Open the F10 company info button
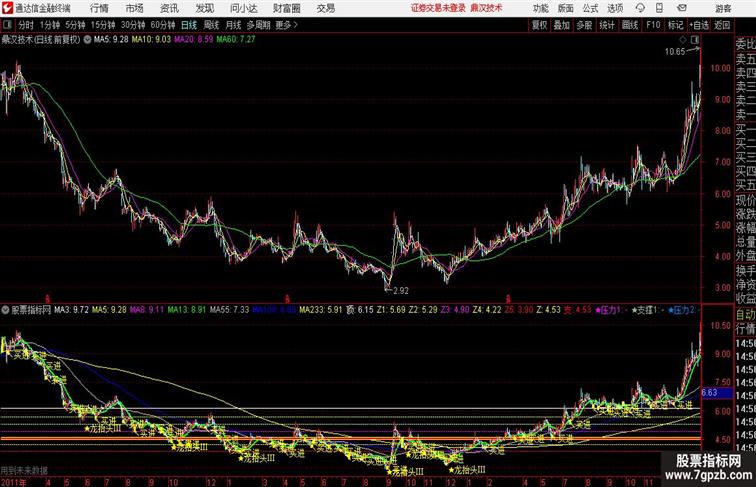The width and height of the screenshot is (756, 487). [653, 25]
